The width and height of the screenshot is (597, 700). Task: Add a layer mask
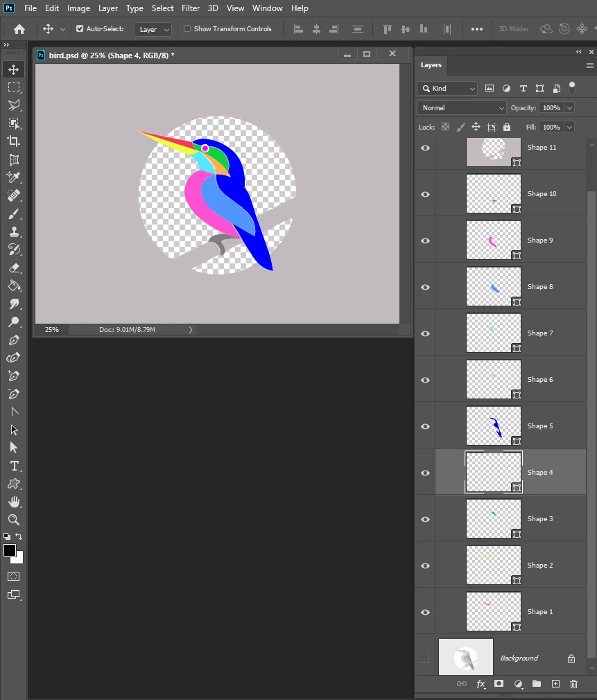pyautogui.click(x=499, y=684)
